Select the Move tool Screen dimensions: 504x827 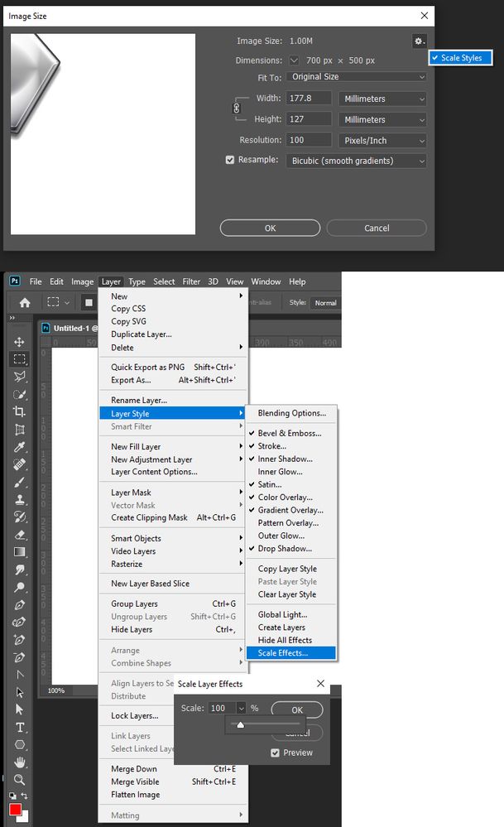[x=20, y=342]
